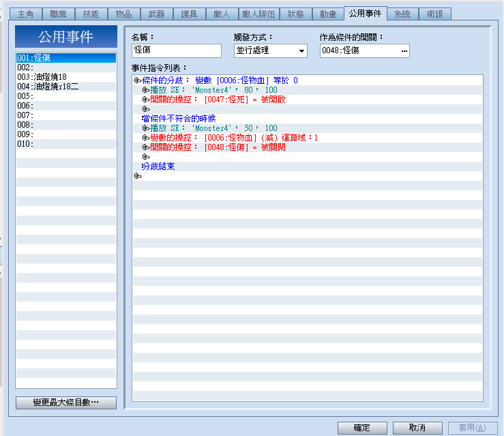Select the 公用事件 tab
This screenshot has height=436, width=504.
coord(365,14)
